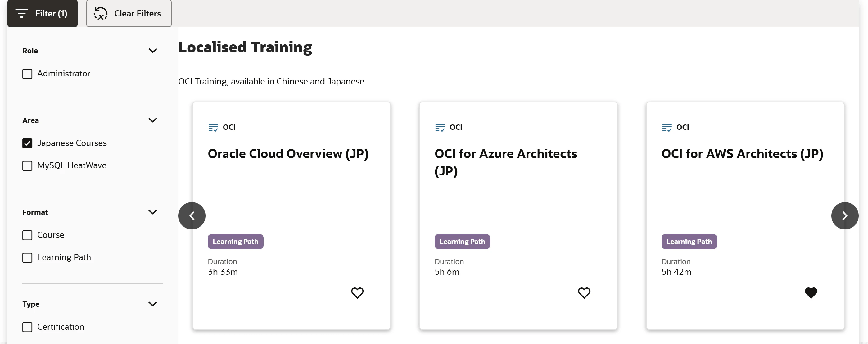Select the Learning Path format checkbox
Image resolution: width=868 pixels, height=344 pixels.
[27, 258]
